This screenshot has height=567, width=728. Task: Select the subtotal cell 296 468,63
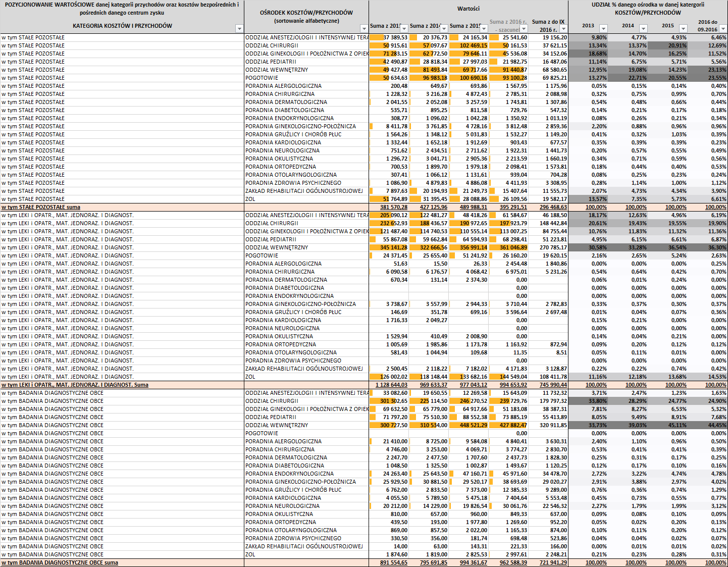(548, 207)
